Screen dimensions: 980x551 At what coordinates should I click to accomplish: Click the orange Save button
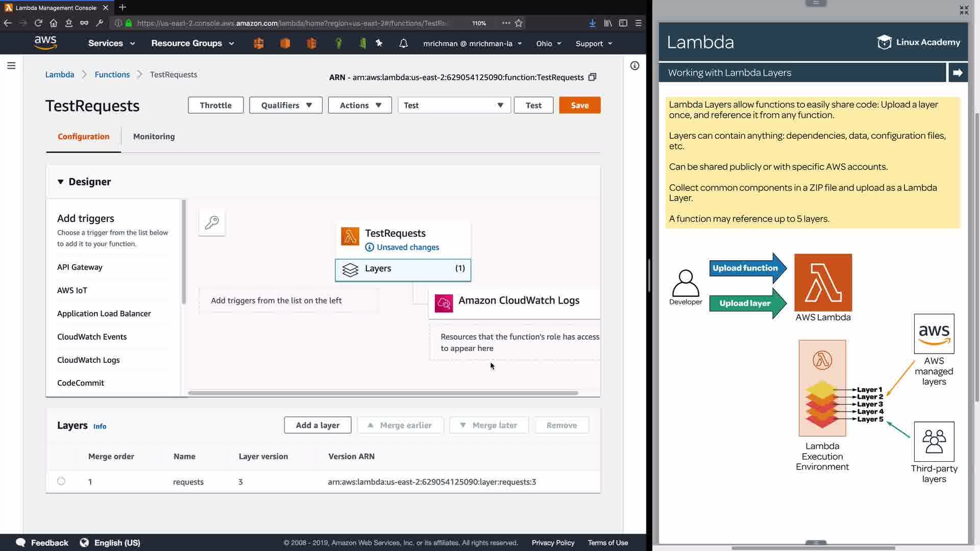[579, 105]
